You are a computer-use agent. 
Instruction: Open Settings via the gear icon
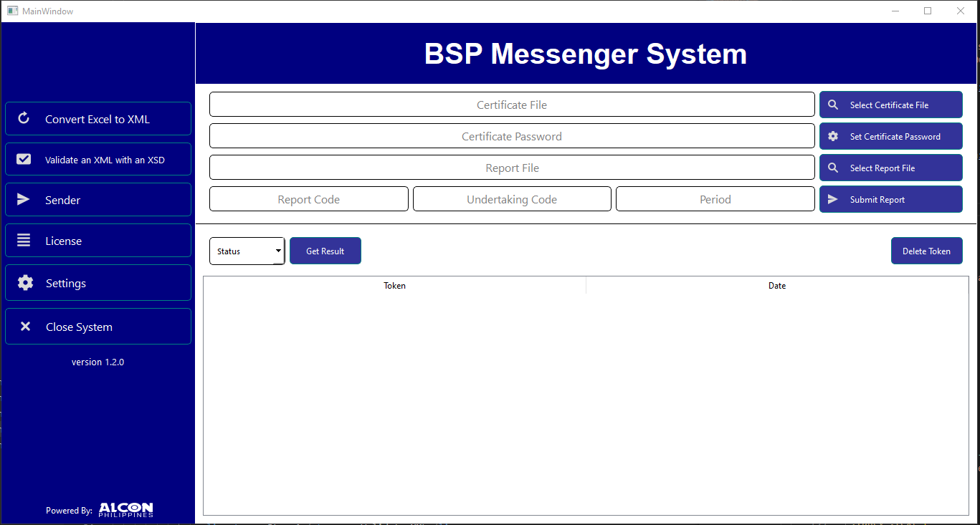pyautogui.click(x=25, y=282)
